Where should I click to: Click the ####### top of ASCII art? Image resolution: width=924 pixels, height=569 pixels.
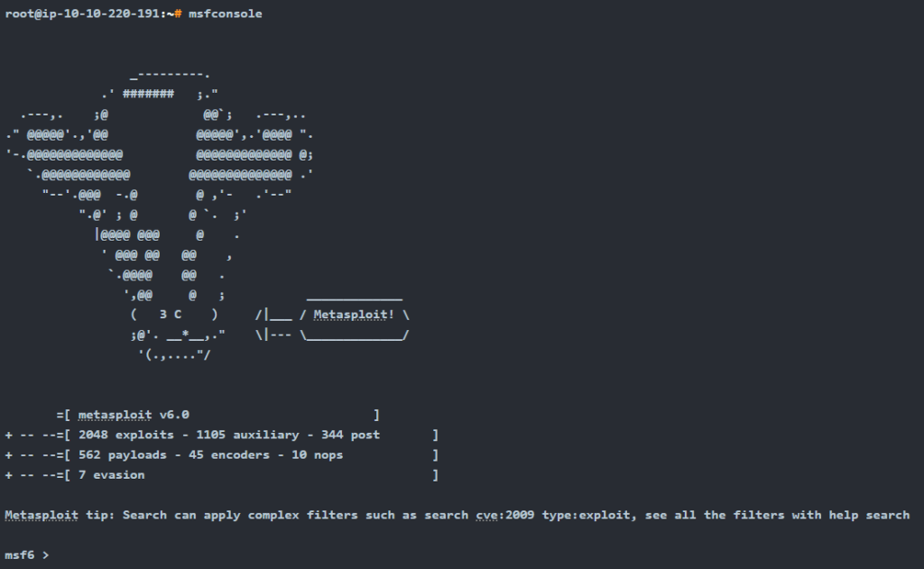click(149, 94)
